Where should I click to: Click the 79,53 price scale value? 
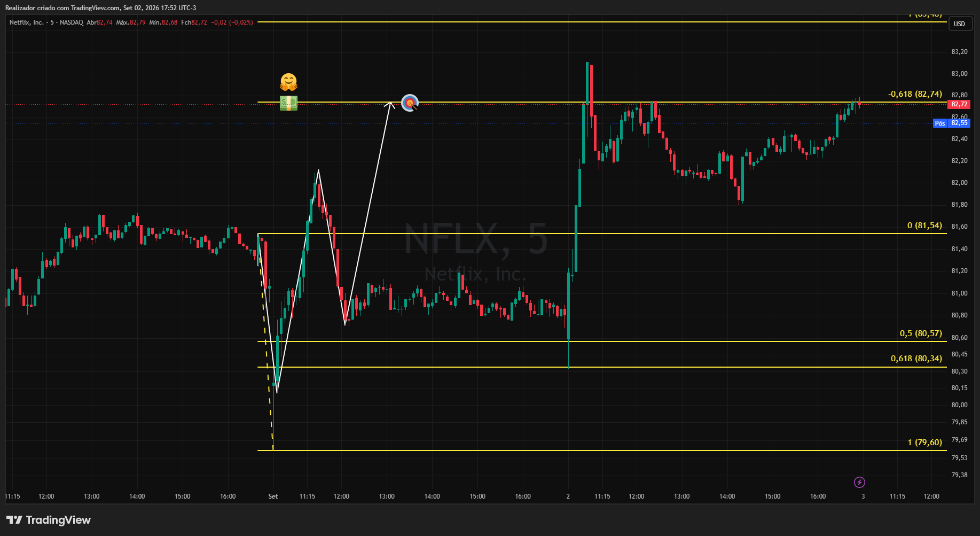[959, 458]
